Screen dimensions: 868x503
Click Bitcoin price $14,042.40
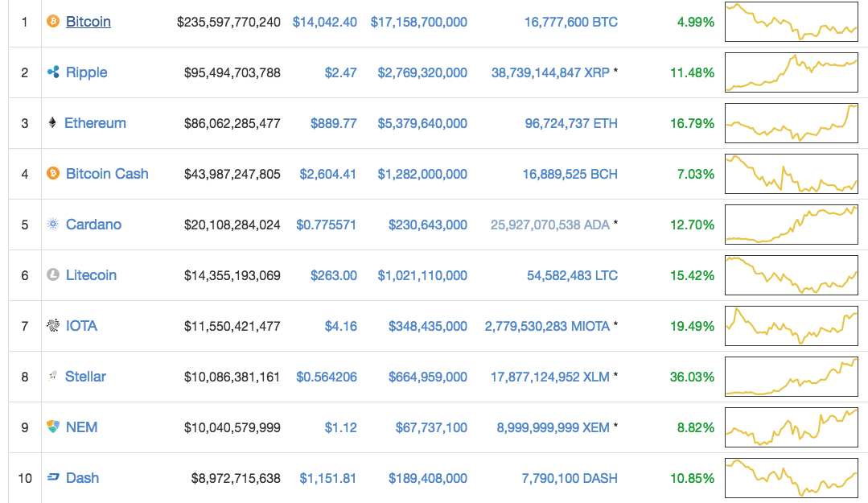tap(325, 23)
